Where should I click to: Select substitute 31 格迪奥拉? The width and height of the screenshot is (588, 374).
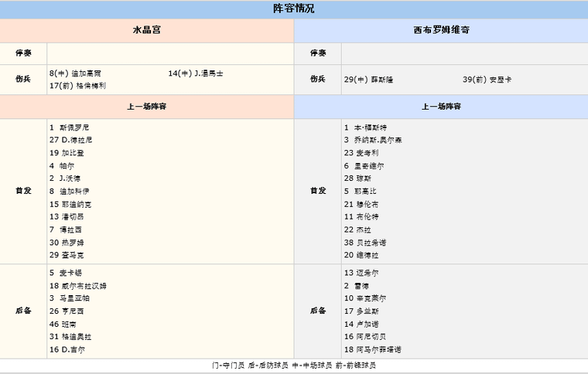pyautogui.click(x=70, y=337)
